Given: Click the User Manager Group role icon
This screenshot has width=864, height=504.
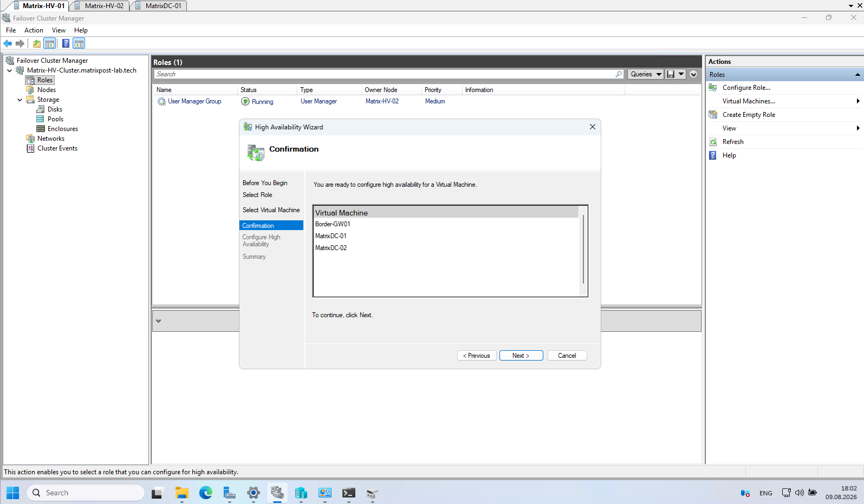Looking at the screenshot, I should (x=161, y=101).
